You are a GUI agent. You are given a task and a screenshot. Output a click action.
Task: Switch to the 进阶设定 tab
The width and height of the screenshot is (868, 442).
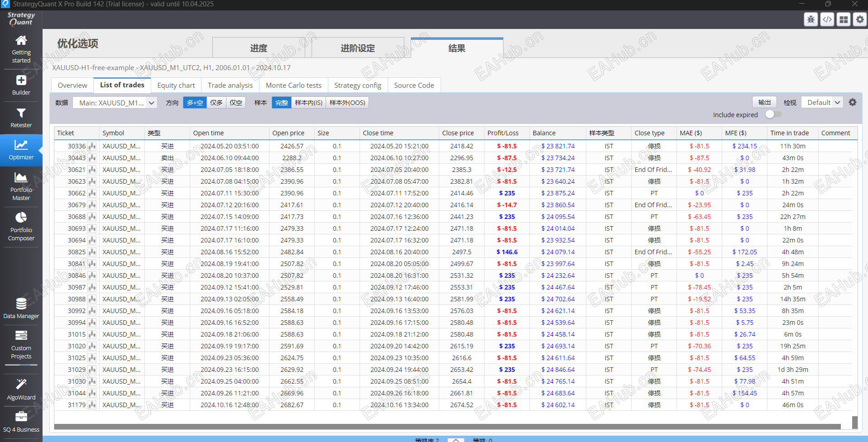point(358,48)
